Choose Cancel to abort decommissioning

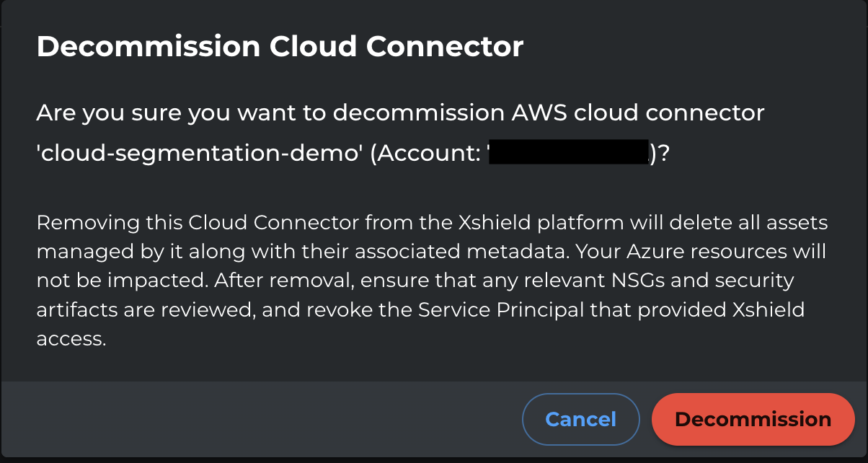coord(580,419)
